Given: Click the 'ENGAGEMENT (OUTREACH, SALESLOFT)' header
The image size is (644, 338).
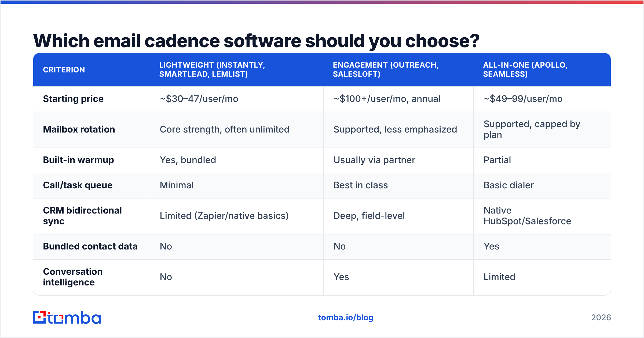Looking at the screenshot, I should 386,69.
